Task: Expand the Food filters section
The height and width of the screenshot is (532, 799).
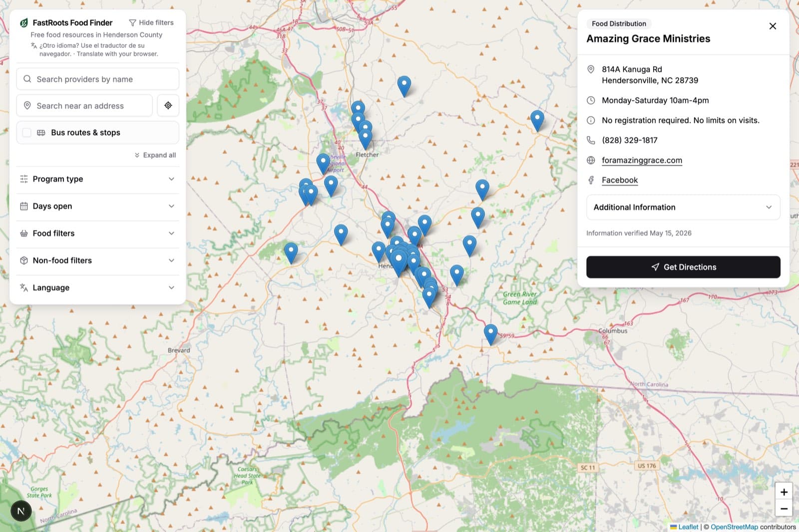Action: 97,233
